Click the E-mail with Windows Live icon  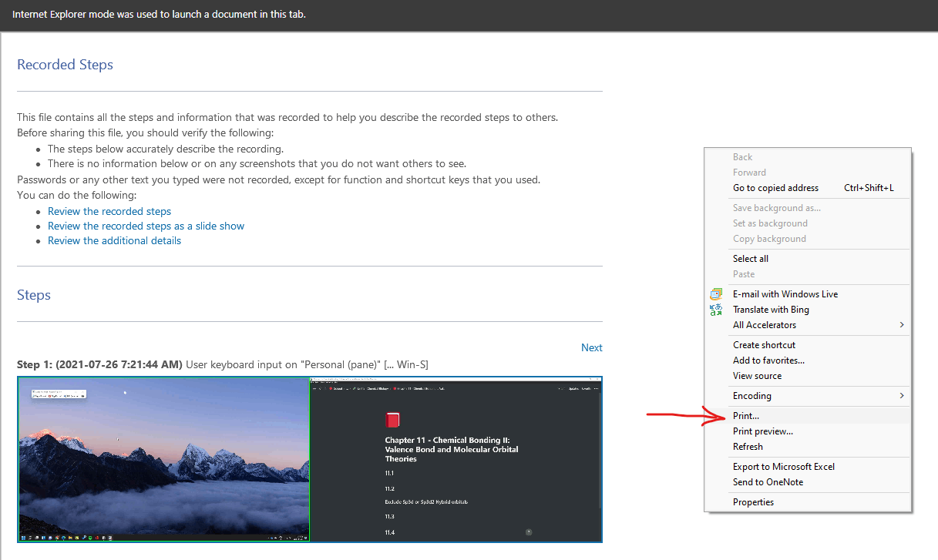(x=716, y=293)
